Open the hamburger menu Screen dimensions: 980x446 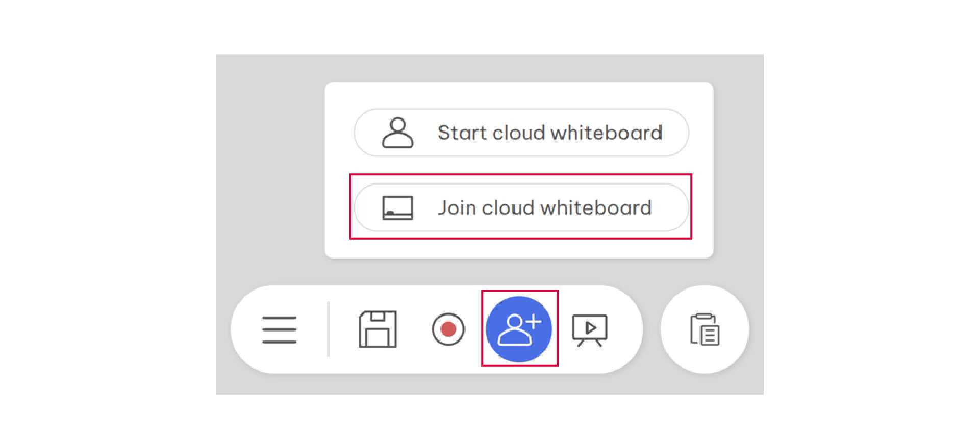tap(279, 329)
